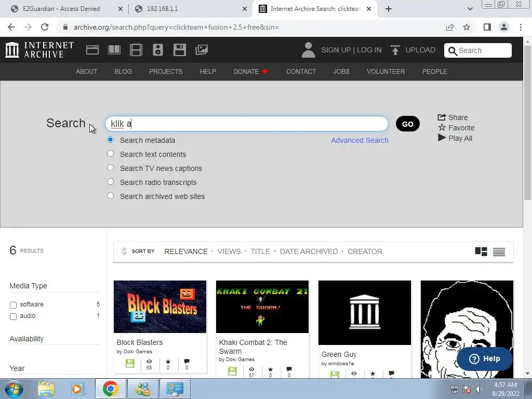Screen dimensions: 532x399
Task: Open the Windows Start menu
Action: tap(14, 389)
